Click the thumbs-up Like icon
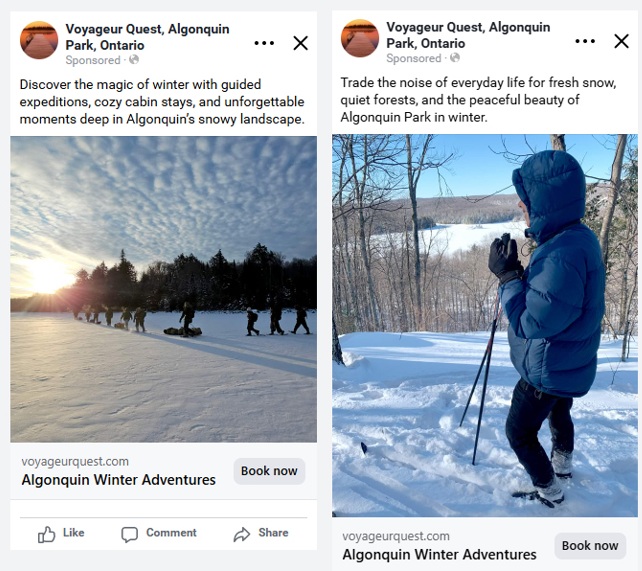Image resolution: width=642 pixels, height=571 pixels. (x=47, y=534)
